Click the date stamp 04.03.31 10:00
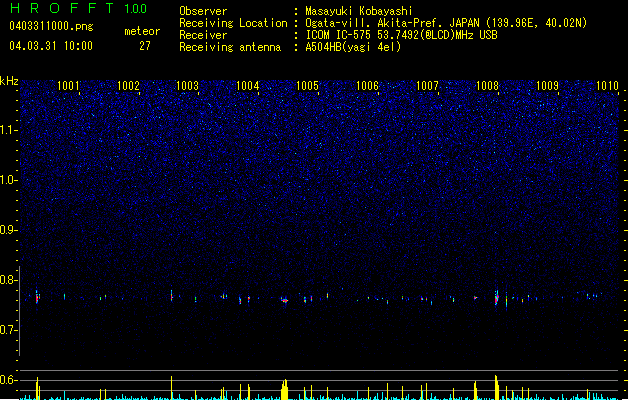This screenshot has height=400, width=629. click(51, 46)
